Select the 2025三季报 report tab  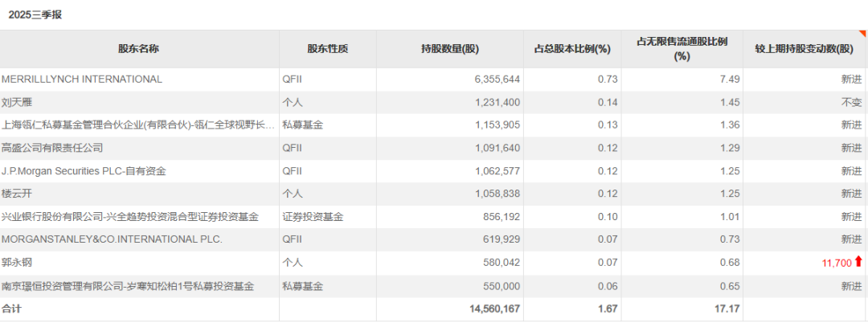click(35, 14)
